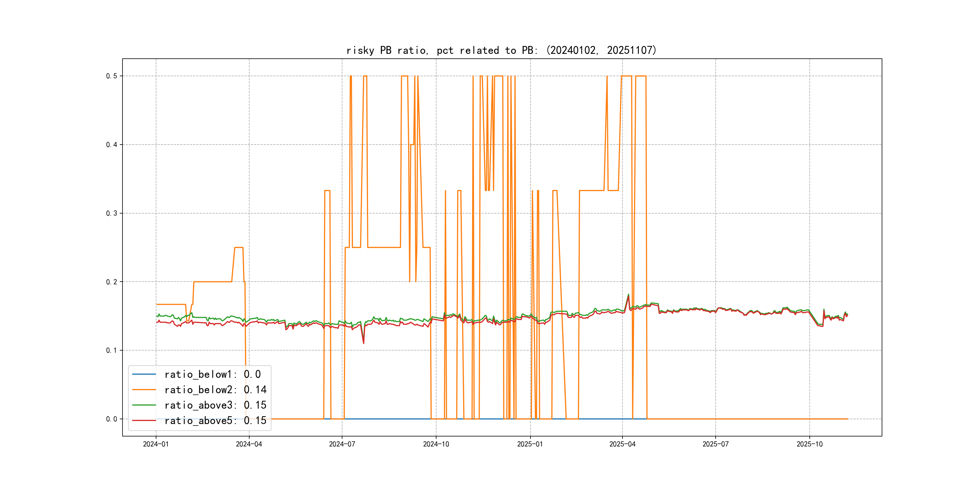Click the 2025-01 x-axis tick label
This screenshot has height=490, width=980.
530,444
